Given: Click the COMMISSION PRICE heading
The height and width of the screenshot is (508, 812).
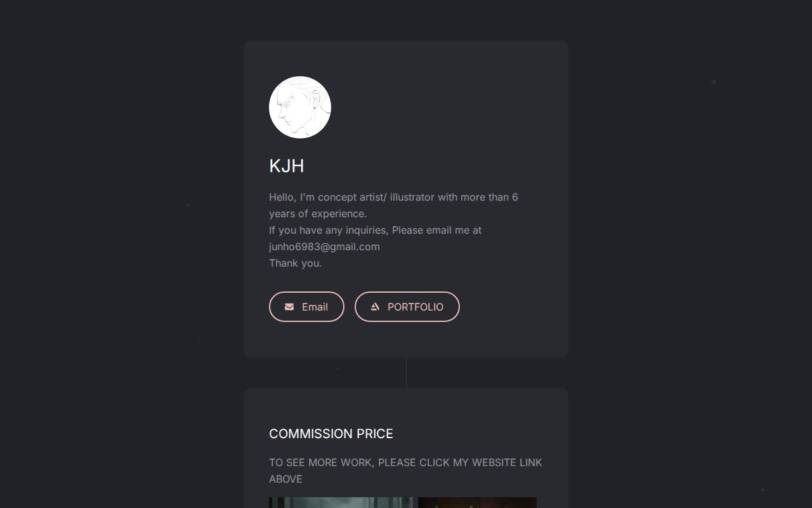Looking at the screenshot, I should tap(331, 434).
